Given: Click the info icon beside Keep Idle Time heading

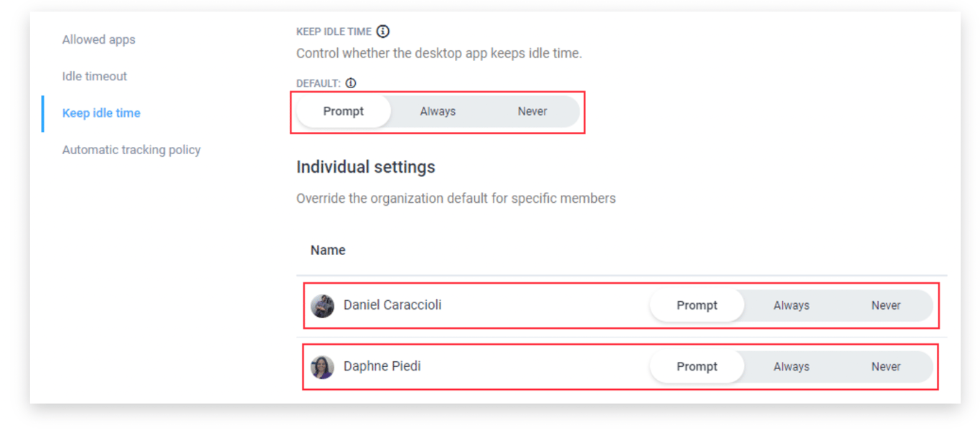Looking at the screenshot, I should coord(383,32).
